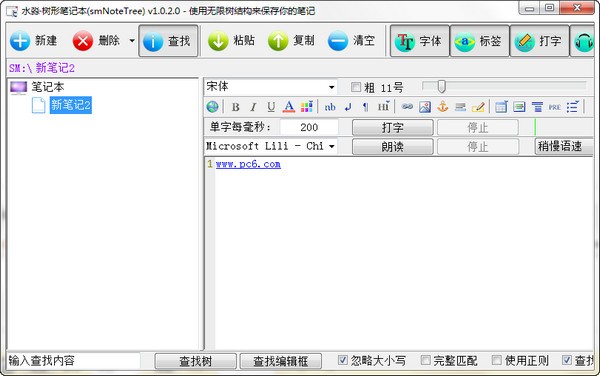Apply italic formatting icon
This screenshot has width=600, height=376.
[253, 107]
